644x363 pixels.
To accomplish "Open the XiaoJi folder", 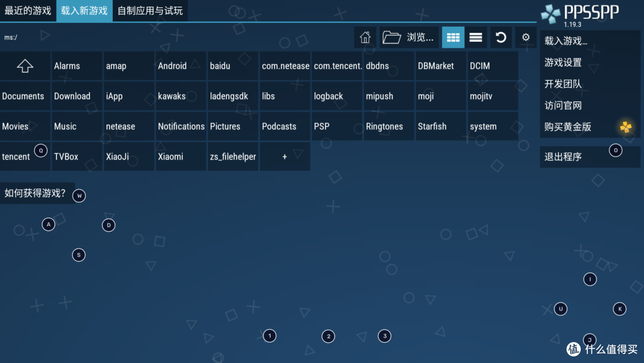I will [x=129, y=156].
